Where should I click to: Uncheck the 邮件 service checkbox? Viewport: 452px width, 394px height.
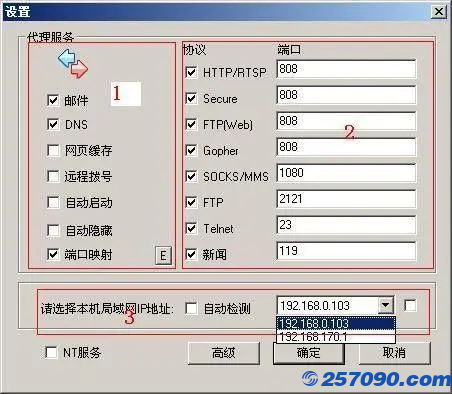[53, 100]
